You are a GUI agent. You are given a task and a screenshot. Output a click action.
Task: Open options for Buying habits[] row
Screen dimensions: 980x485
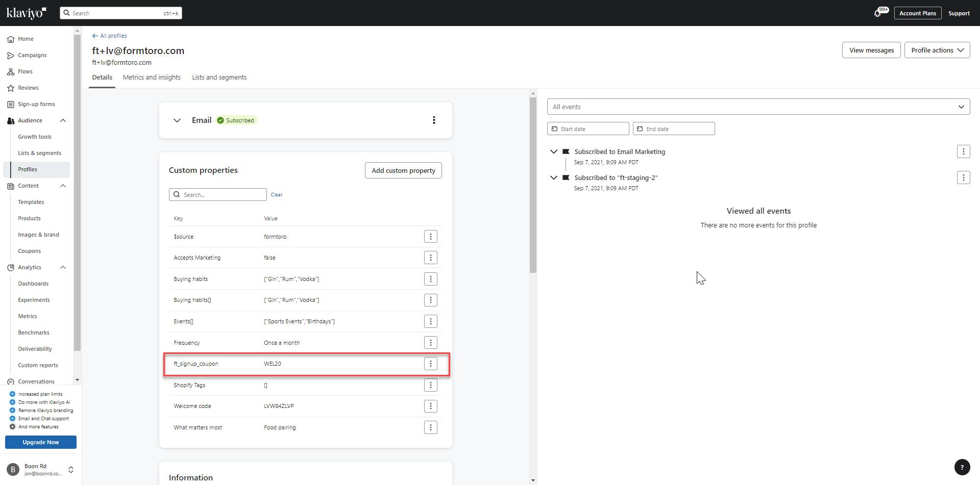pos(431,300)
